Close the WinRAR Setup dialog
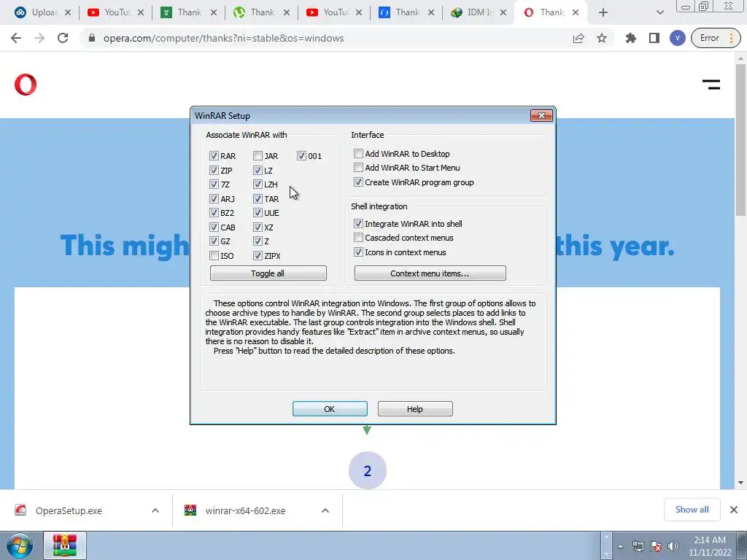 pyautogui.click(x=541, y=115)
